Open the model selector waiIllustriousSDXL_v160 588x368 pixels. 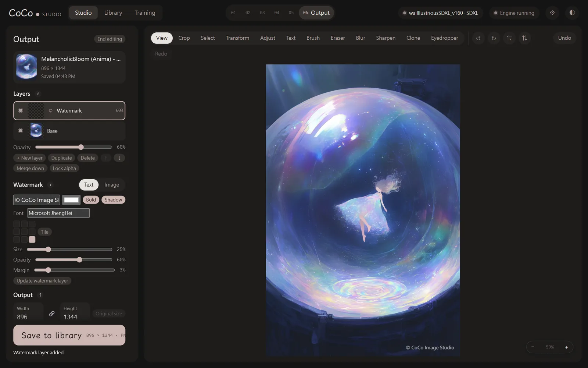[441, 13]
